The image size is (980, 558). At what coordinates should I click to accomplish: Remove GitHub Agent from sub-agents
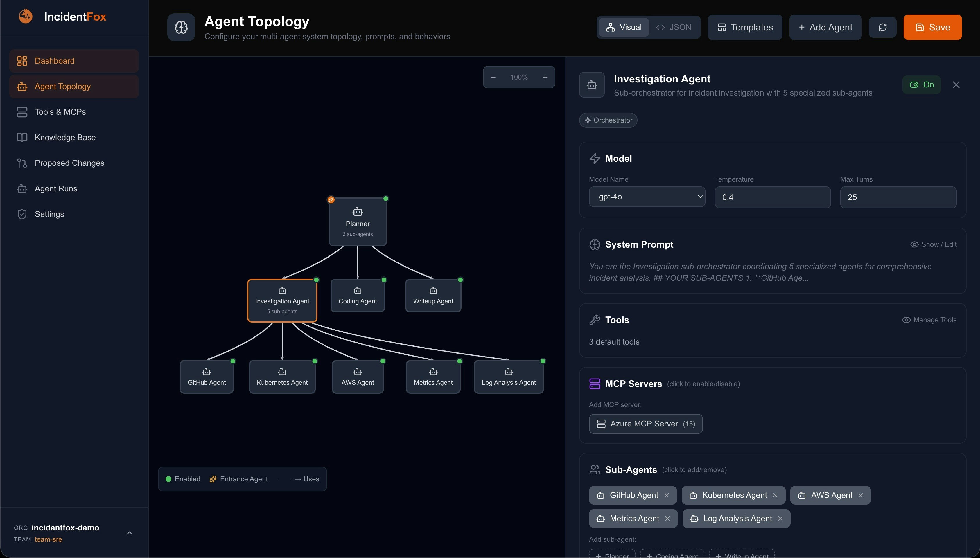click(x=667, y=495)
